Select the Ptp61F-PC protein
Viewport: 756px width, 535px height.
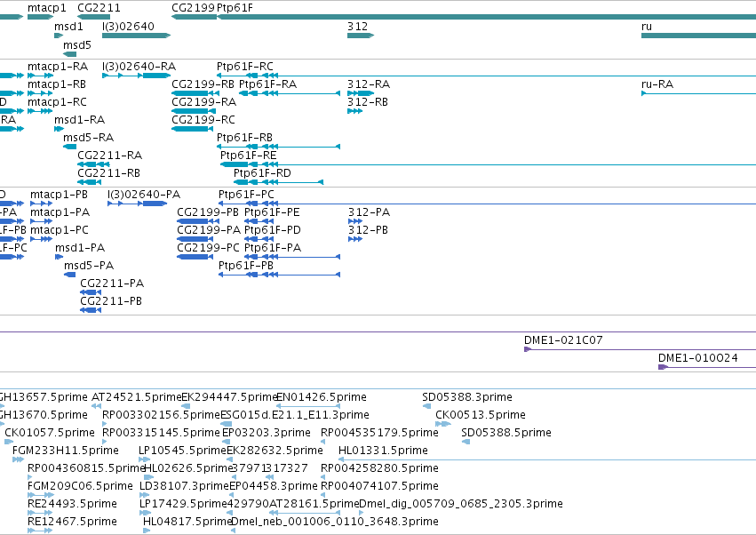[x=487, y=204]
